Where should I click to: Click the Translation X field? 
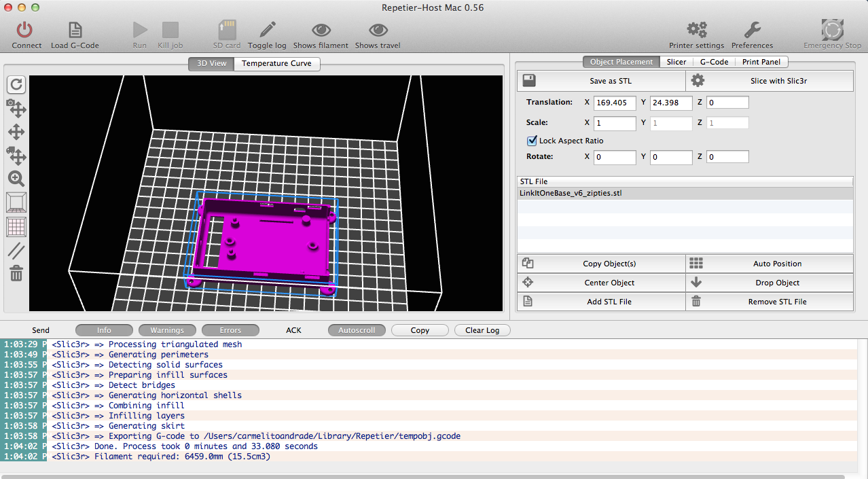(x=615, y=103)
